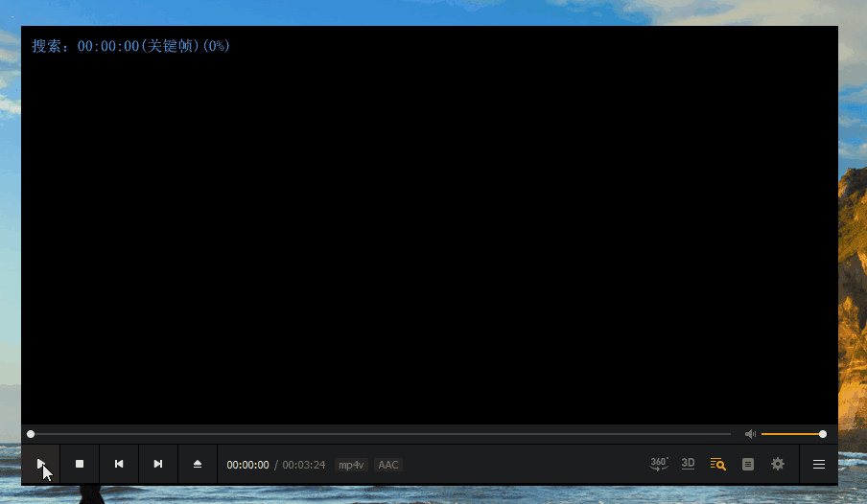Open a file with the eject icon
867x504 pixels.
(198, 464)
